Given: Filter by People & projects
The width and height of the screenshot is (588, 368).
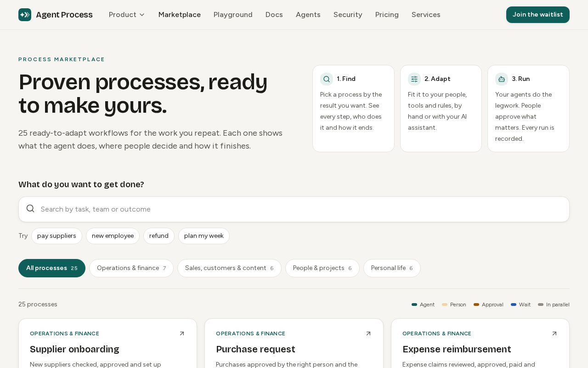Looking at the screenshot, I should coord(322,268).
